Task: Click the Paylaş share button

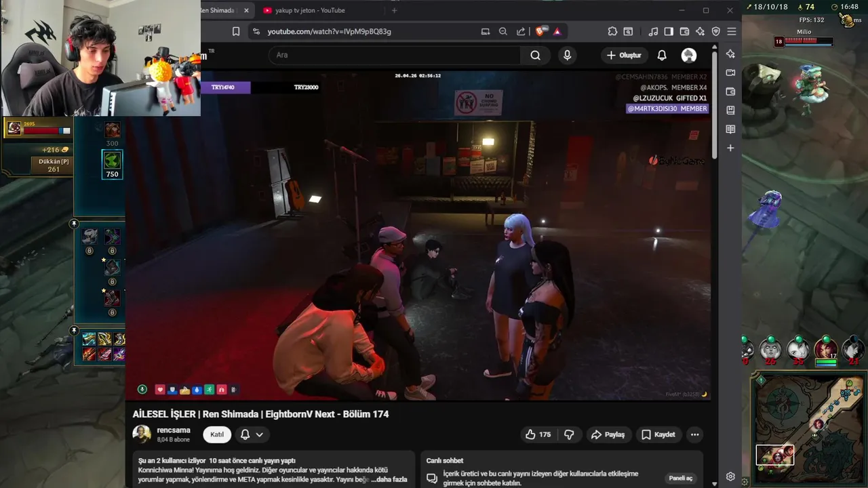Action: pos(608,434)
